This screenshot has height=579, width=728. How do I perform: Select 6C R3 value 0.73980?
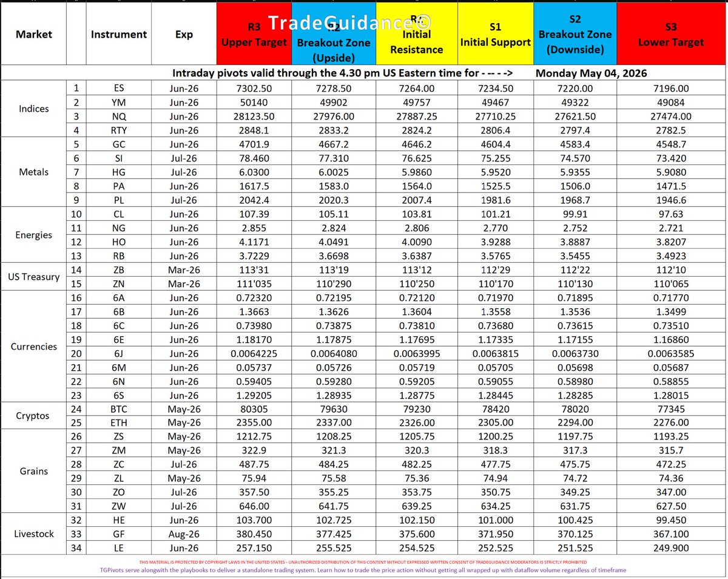tap(255, 326)
